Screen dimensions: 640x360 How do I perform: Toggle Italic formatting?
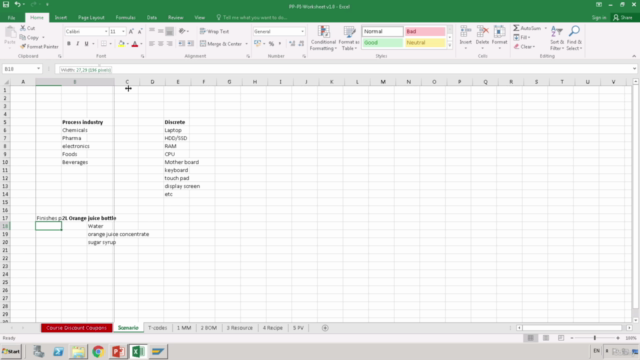coord(78,44)
